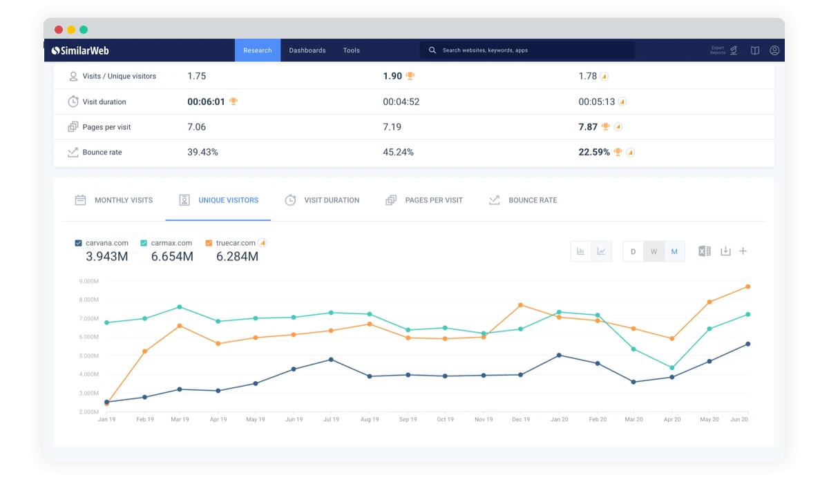Click the SimilarWeb logo

80,50
